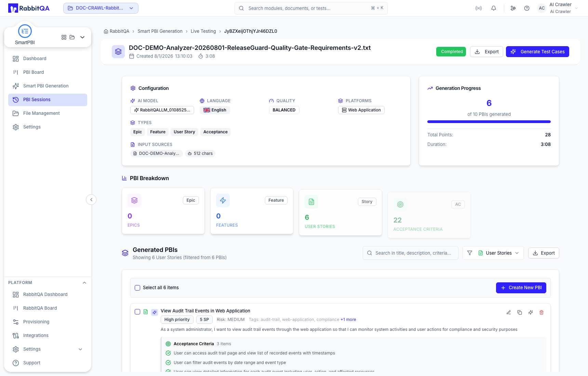This screenshot has width=588, height=376.
Task: Click the acceptance criteria target icon card
Action: point(400,204)
